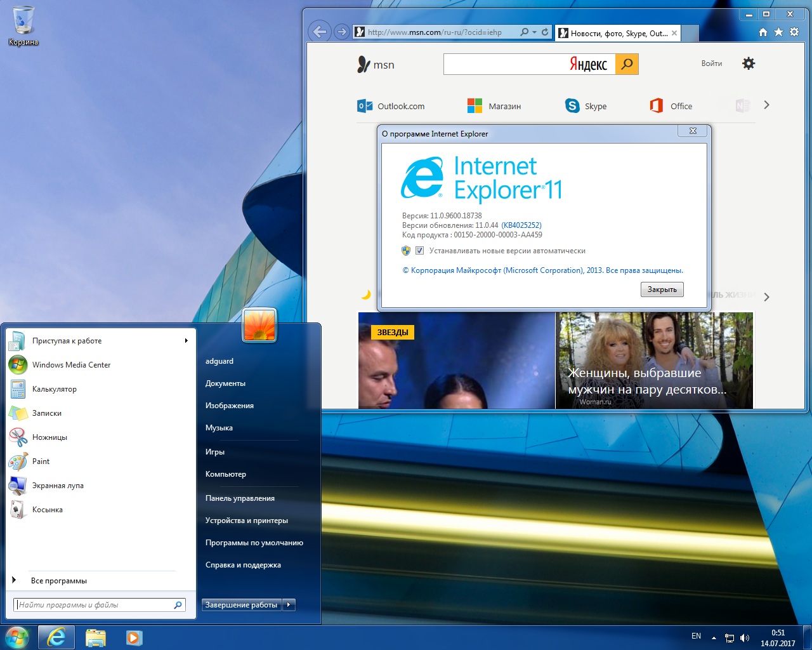Viewport: 812px width, 650px height.
Task: Open Игры in Start menu
Action: [215, 452]
